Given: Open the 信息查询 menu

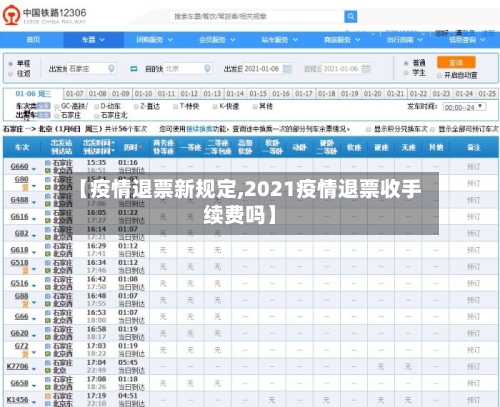Looking at the screenshot, I should tap(467, 40).
